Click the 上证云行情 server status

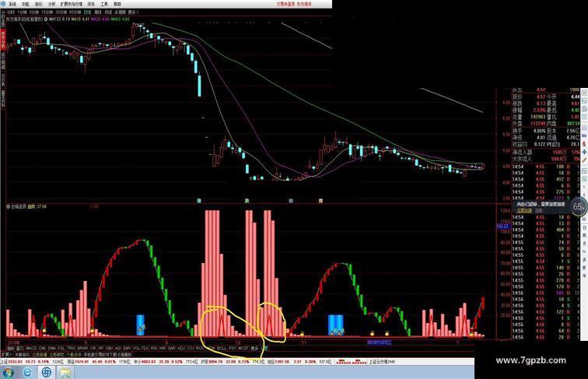coord(382,362)
